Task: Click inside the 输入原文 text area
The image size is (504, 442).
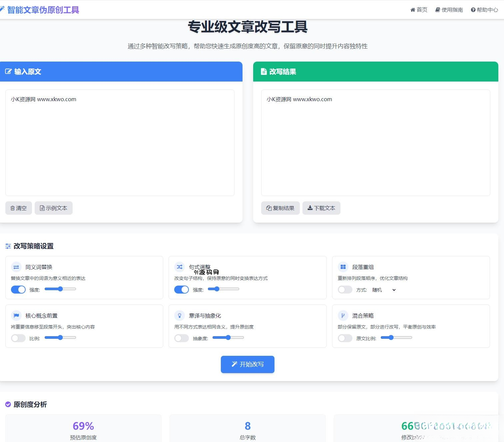Action: (x=120, y=143)
